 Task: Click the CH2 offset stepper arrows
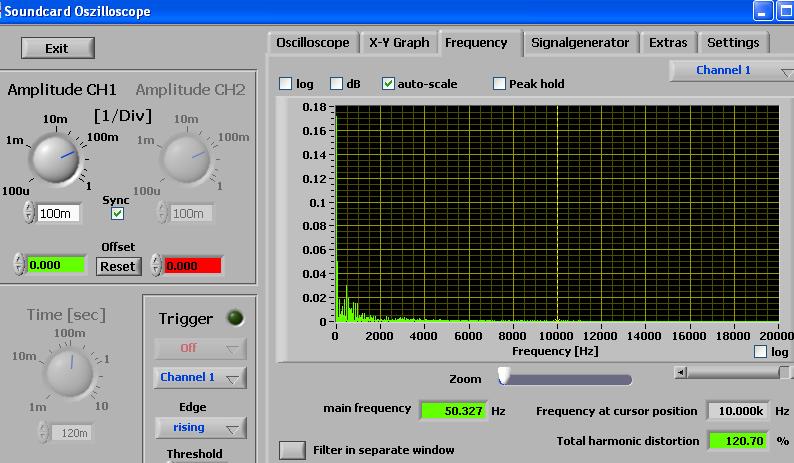[156, 265]
